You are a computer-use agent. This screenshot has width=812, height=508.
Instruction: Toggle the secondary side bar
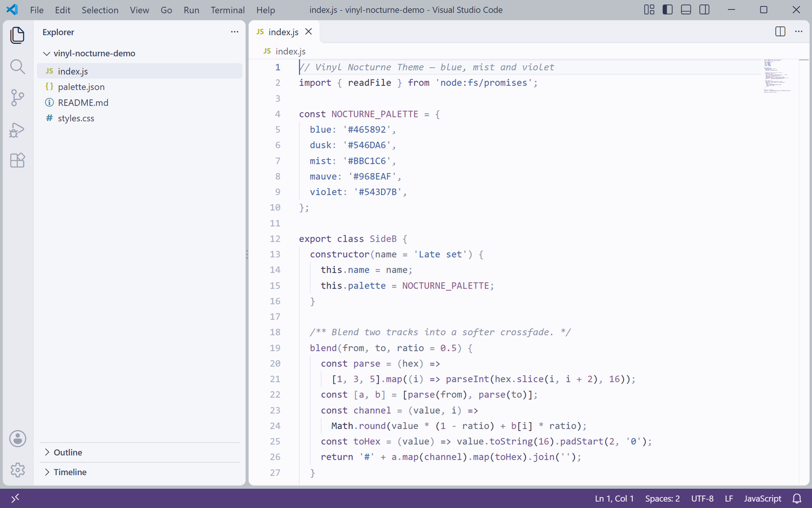pos(704,10)
